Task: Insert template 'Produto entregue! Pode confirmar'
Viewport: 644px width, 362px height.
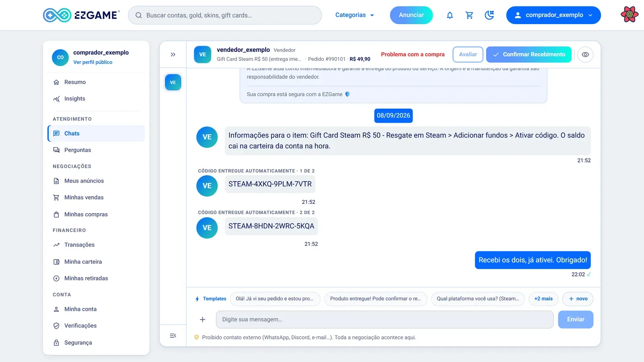Action: point(376,299)
